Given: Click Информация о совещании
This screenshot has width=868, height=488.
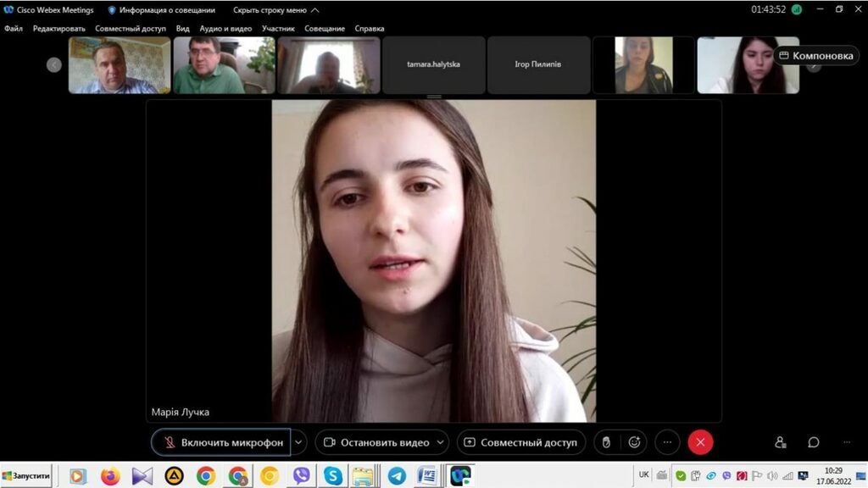Looking at the screenshot, I should pos(161,10).
